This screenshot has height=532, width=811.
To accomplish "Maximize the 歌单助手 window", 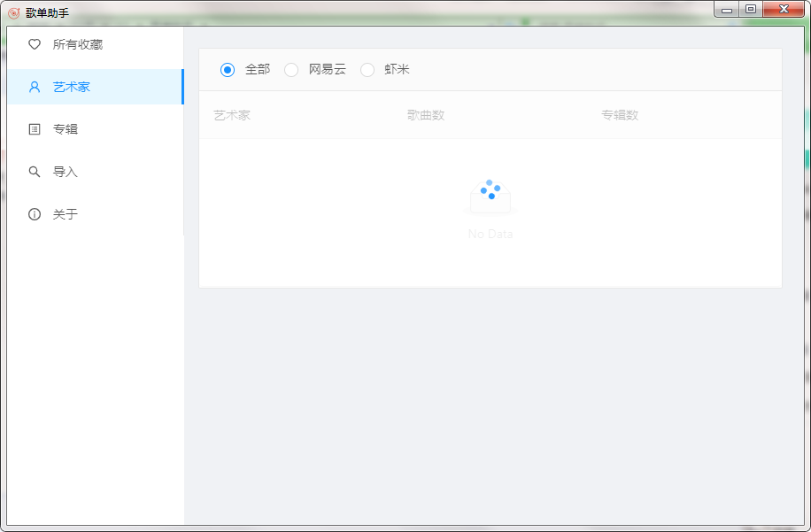I will 751,10.
